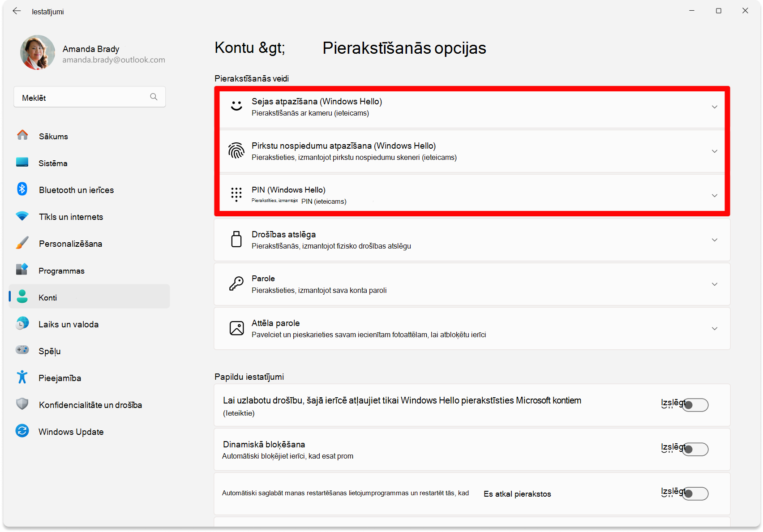Image resolution: width=763 pixels, height=532 pixels.
Task: Select Programmas in sidebar
Action: pos(90,270)
